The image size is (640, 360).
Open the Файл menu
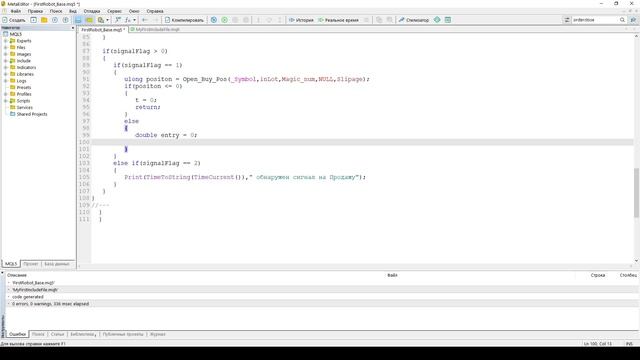point(16,11)
